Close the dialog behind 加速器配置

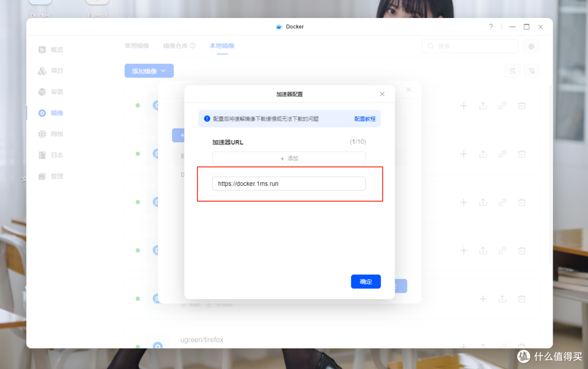pos(408,90)
